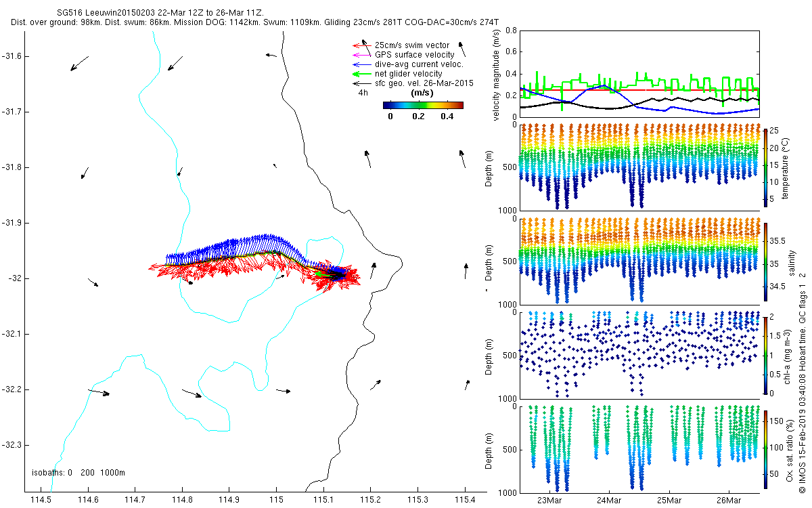Click the '0.4' tick under the velocity colorbar
This screenshot has height=508, width=812.
point(446,117)
